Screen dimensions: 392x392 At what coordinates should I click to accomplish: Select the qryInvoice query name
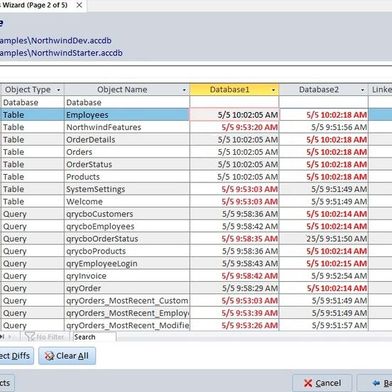[86, 276]
